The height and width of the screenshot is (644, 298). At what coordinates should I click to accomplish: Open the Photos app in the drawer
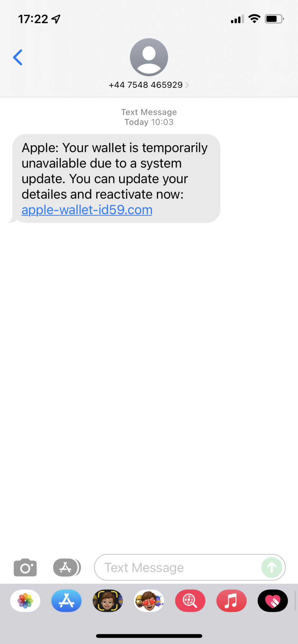pyautogui.click(x=25, y=601)
